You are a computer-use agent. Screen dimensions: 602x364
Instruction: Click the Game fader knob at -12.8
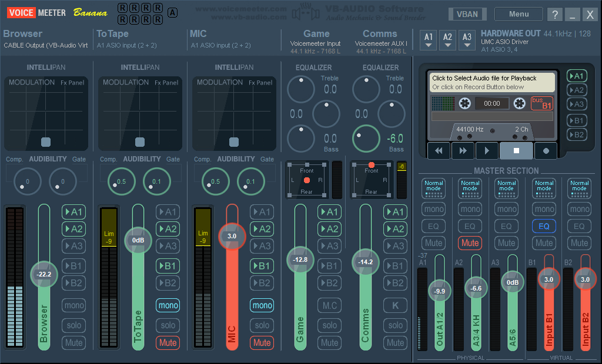point(300,259)
